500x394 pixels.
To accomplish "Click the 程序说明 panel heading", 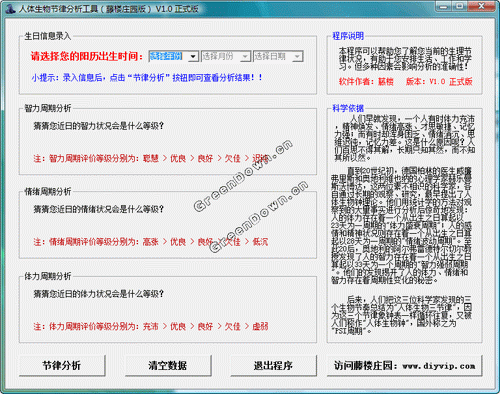I will click(x=348, y=36).
